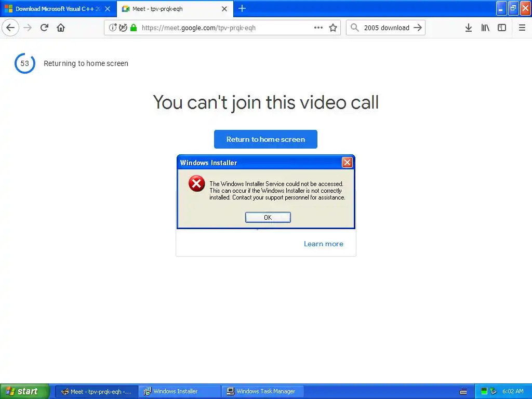This screenshot has width=532, height=399.
Task: Open tracking protection shield icon
Action: 123,28
